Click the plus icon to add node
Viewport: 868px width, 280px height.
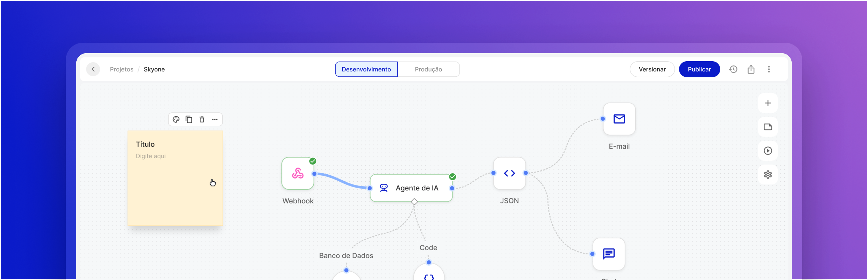pyautogui.click(x=768, y=103)
